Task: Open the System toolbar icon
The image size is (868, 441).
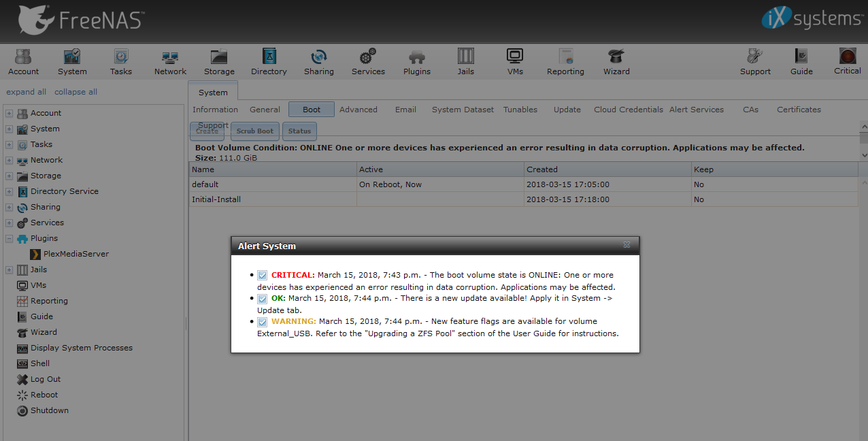Action: [72, 61]
